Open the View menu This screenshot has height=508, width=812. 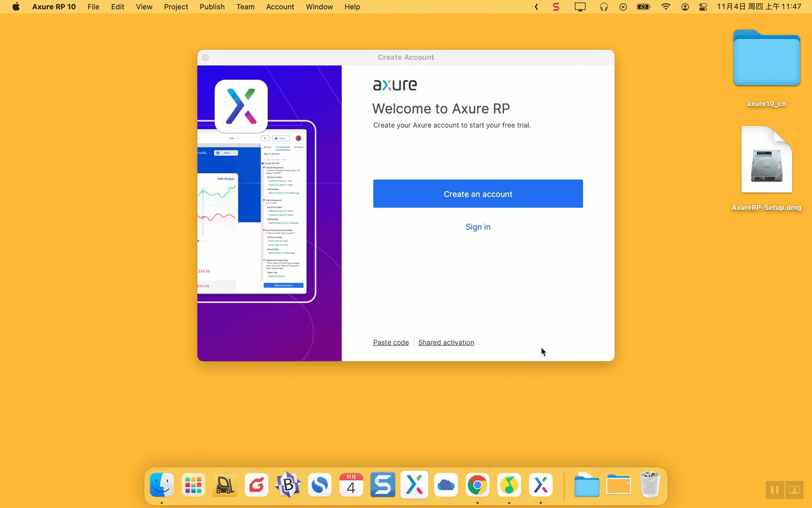coord(144,7)
